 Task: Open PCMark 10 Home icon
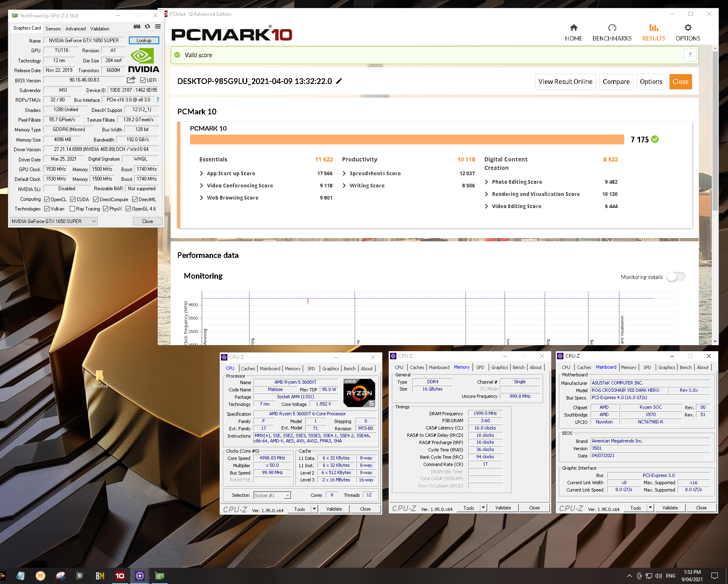574,28
